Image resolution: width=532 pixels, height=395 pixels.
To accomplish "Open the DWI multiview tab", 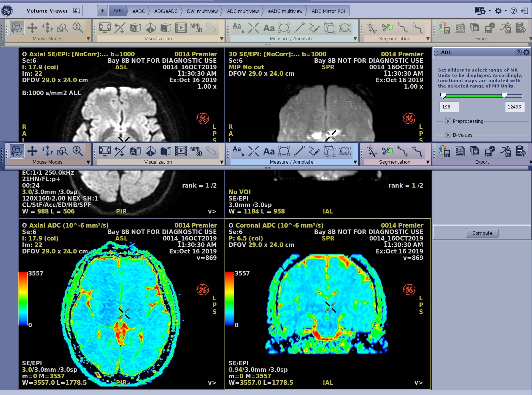I will pyautogui.click(x=202, y=11).
